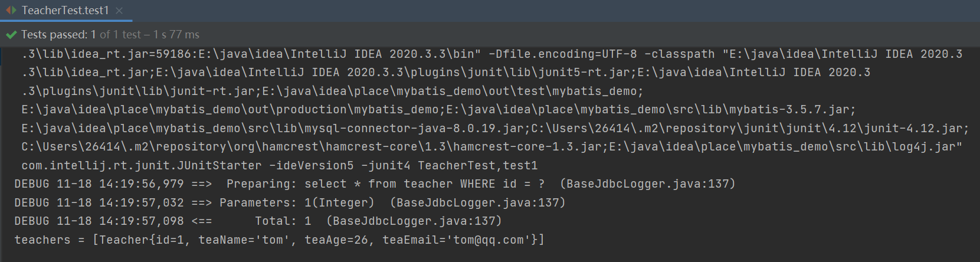
Task: Click the "Parameters: 1(Integer)" log text
Action: (297, 203)
